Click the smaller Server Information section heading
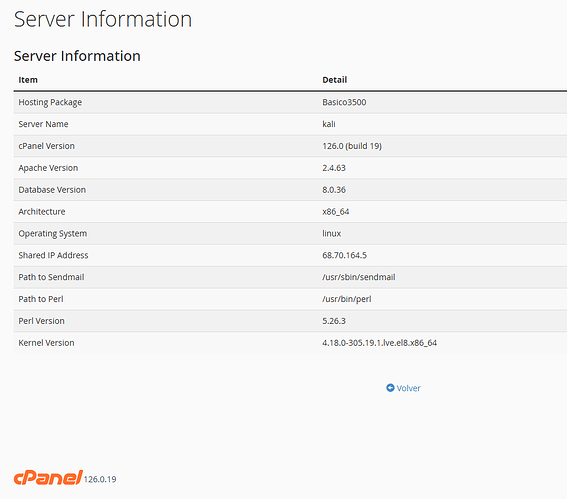This screenshot has width=567, height=499. click(77, 56)
